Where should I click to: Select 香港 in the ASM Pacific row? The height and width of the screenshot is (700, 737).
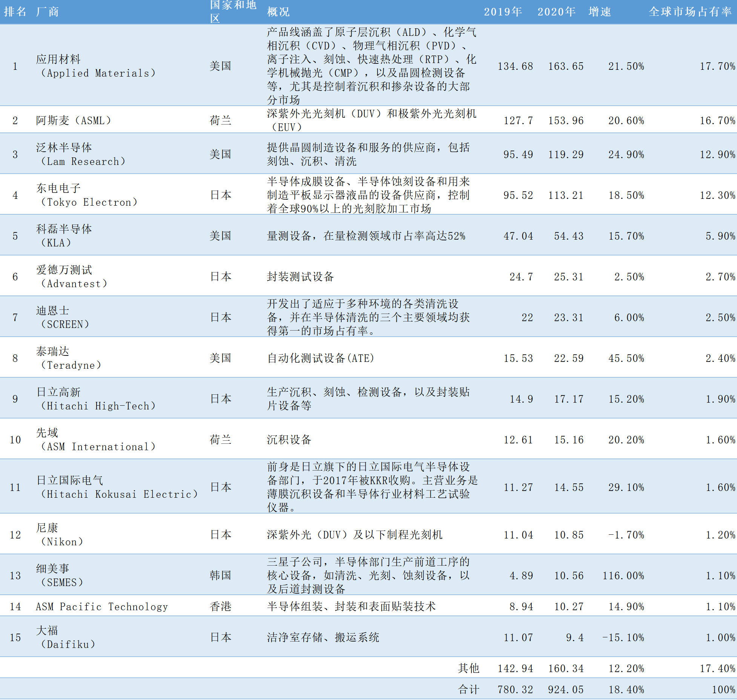pyautogui.click(x=221, y=606)
